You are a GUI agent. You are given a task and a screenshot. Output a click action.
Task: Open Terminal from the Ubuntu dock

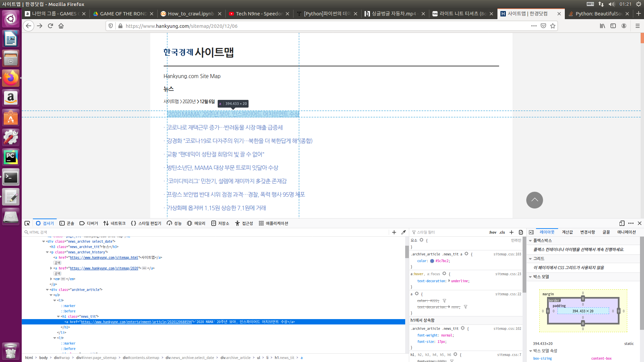pyautogui.click(x=11, y=177)
